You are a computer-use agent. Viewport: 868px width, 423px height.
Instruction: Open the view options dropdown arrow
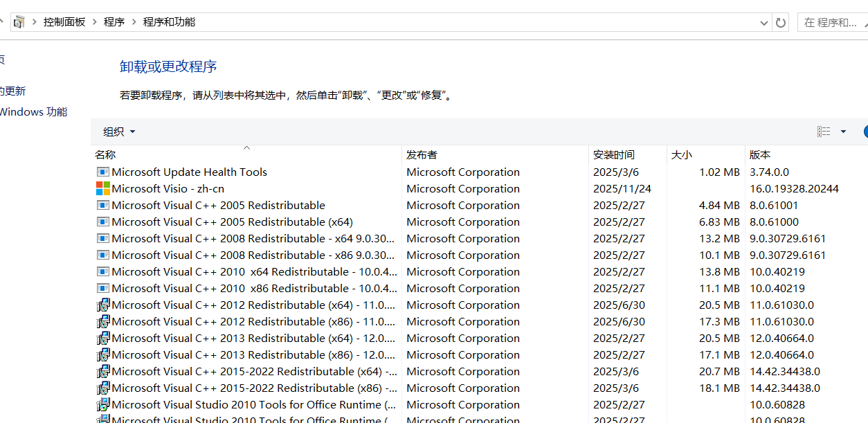point(843,132)
